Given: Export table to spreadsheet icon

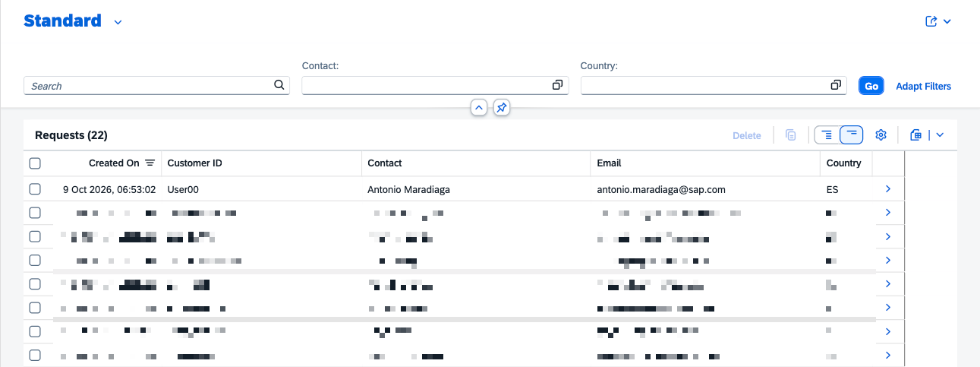Looking at the screenshot, I should pos(916,134).
